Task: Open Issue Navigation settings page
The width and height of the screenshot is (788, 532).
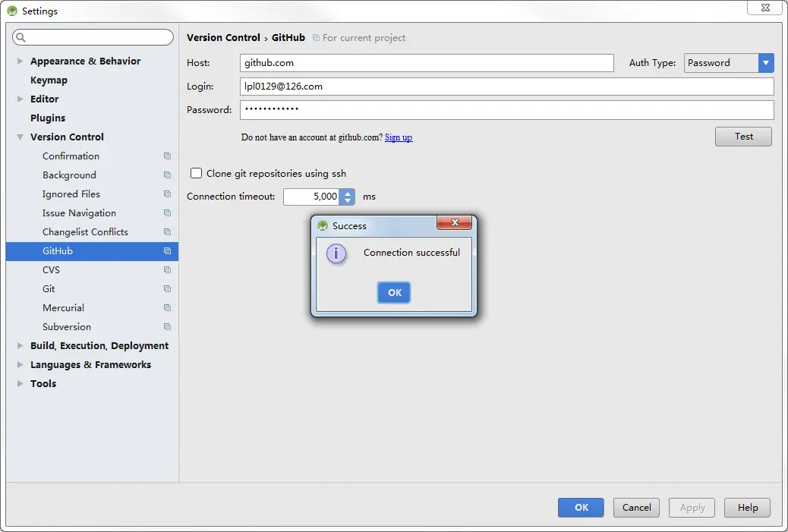Action: tap(80, 213)
